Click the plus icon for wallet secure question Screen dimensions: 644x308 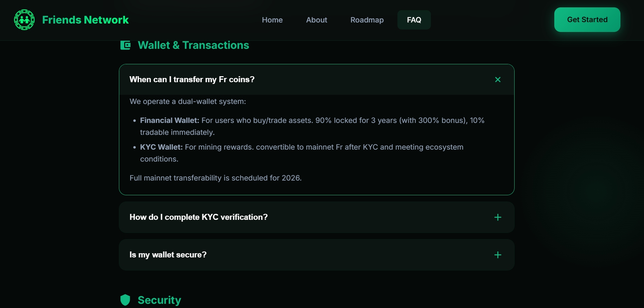[498, 255]
